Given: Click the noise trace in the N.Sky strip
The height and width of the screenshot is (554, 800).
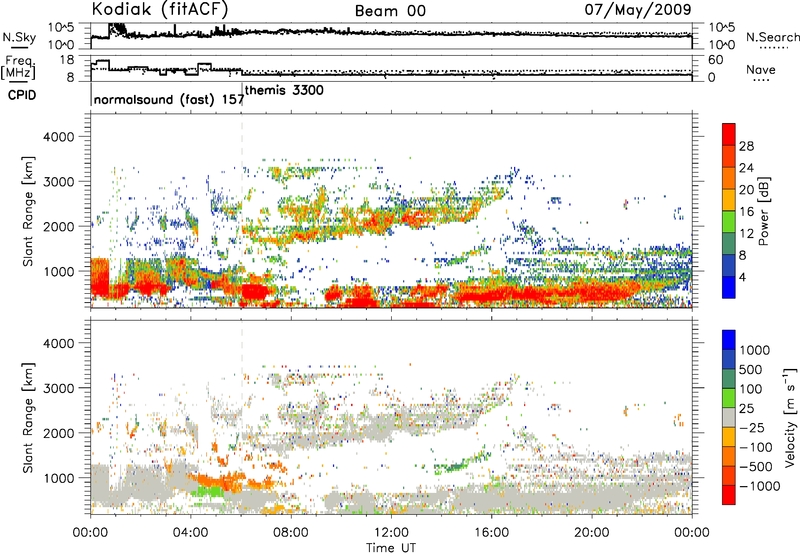Looking at the screenshot, I should pyautogui.click(x=391, y=33).
